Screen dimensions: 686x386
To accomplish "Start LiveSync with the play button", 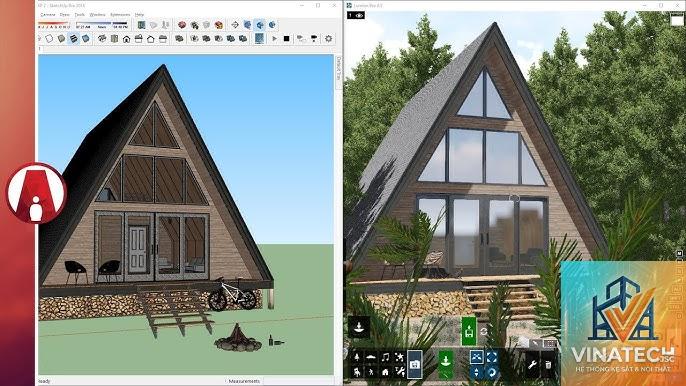I will [x=274, y=39].
